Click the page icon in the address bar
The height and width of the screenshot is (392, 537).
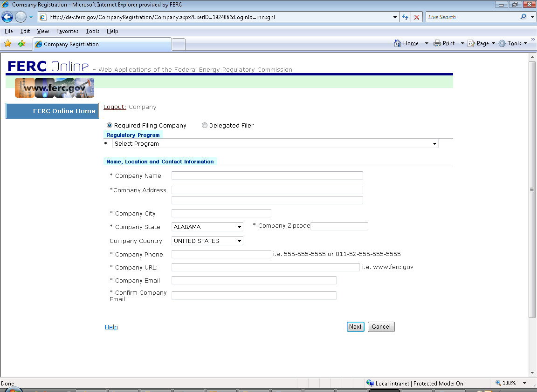43,17
